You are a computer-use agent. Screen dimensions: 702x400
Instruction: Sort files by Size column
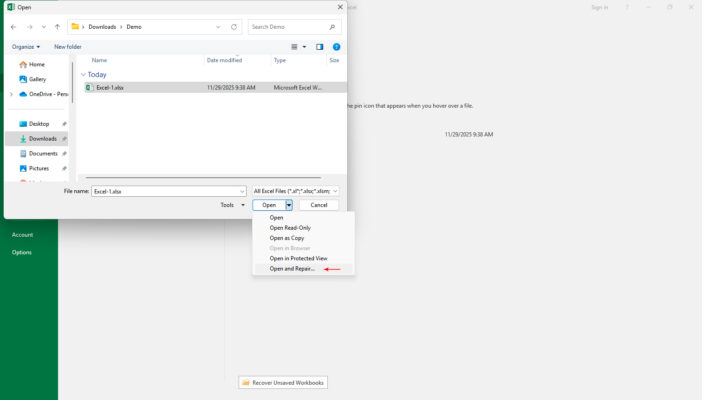pyautogui.click(x=334, y=60)
